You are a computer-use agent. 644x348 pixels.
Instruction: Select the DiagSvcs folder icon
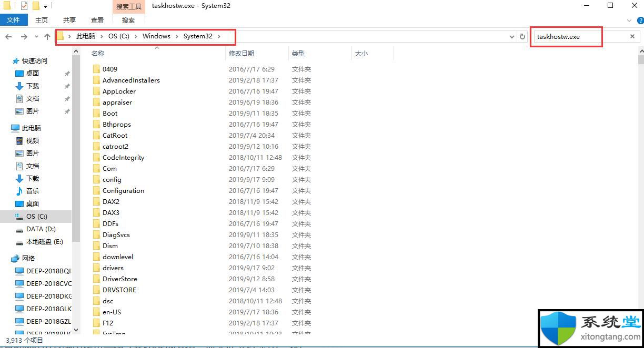96,235
